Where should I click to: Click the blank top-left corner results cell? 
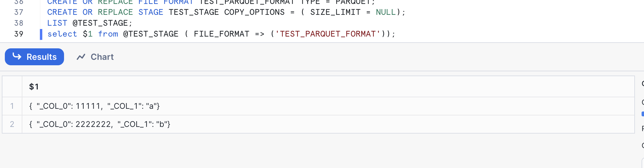click(x=12, y=87)
